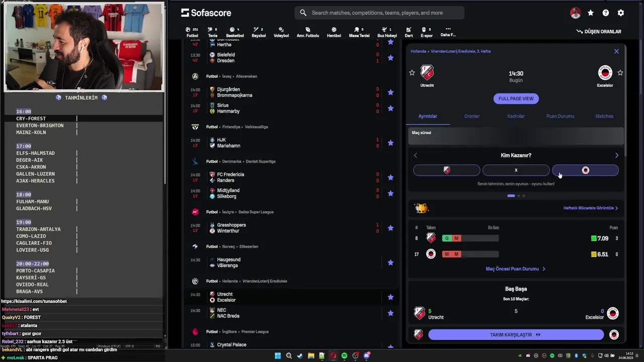Toggle favorite star for Grasshoppers-Winterthur match

click(390, 228)
